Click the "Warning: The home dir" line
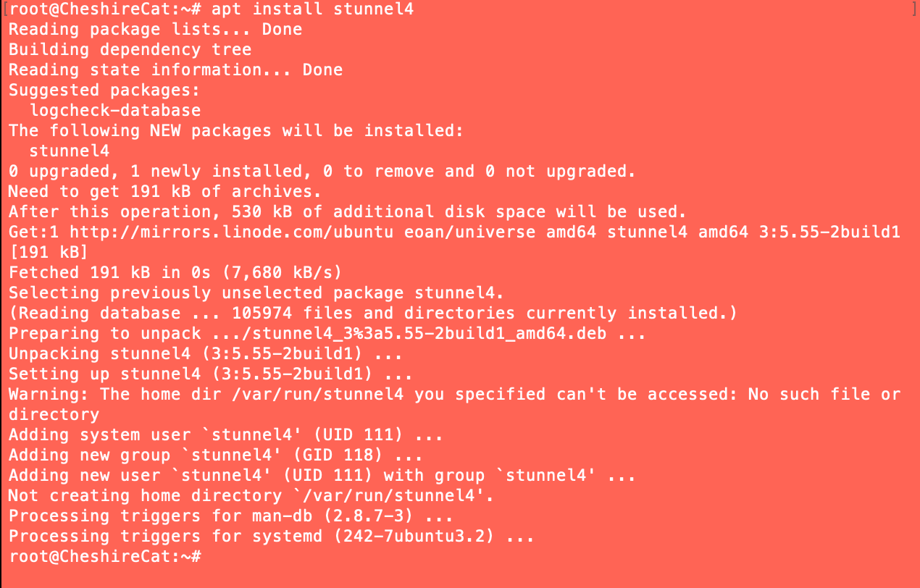Image resolution: width=920 pixels, height=588 pixels. click(454, 395)
